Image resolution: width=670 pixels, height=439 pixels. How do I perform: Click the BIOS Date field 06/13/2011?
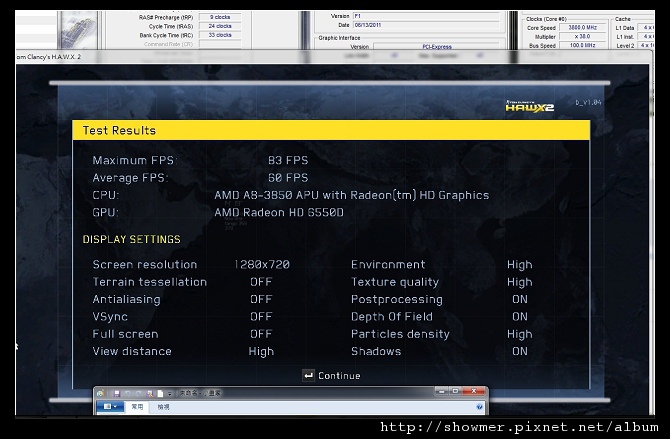click(x=426, y=25)
